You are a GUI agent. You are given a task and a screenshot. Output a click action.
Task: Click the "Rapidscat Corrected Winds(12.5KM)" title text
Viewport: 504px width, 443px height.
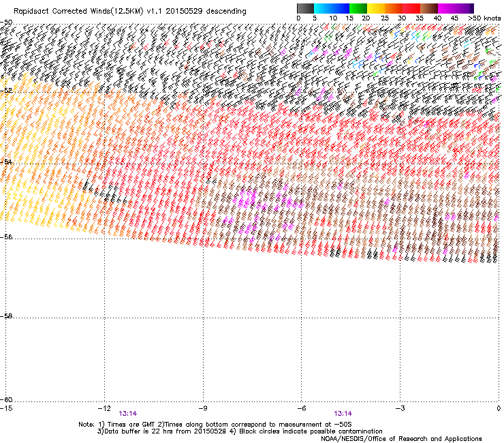tap(78, 12)
